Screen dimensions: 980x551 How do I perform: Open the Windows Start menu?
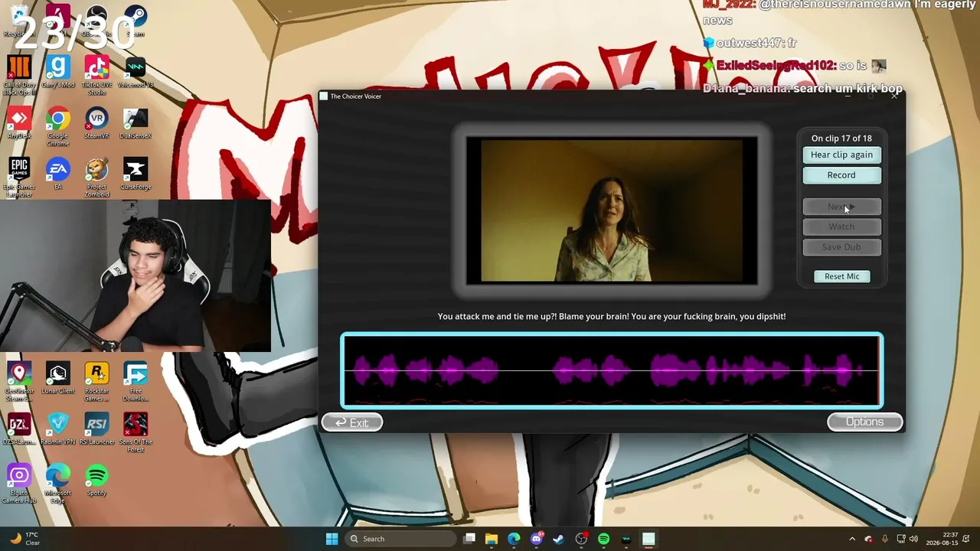(332, 539)
